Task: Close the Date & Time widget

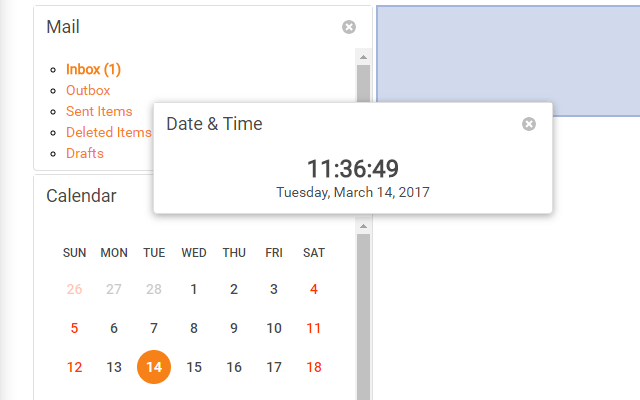Action: click(529, 124)
